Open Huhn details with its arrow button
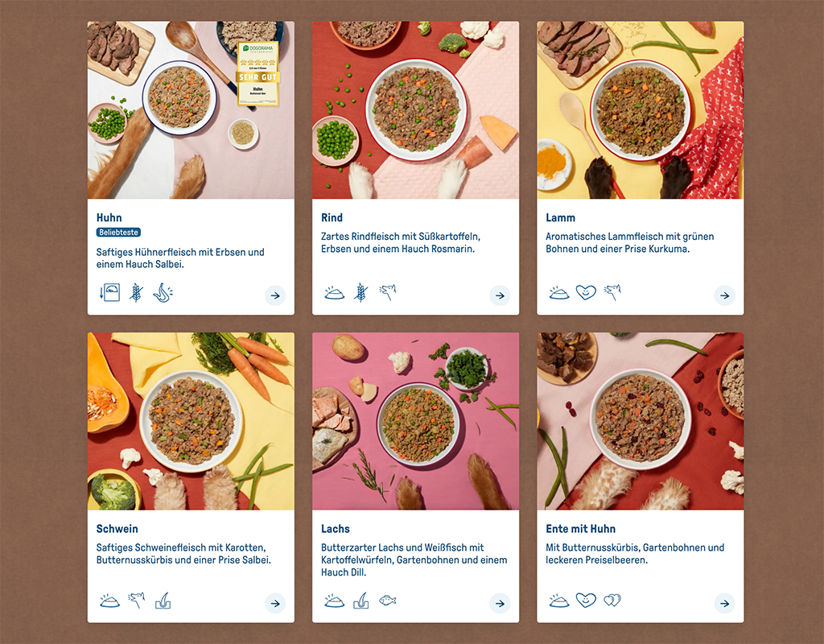 coord(275,295)
